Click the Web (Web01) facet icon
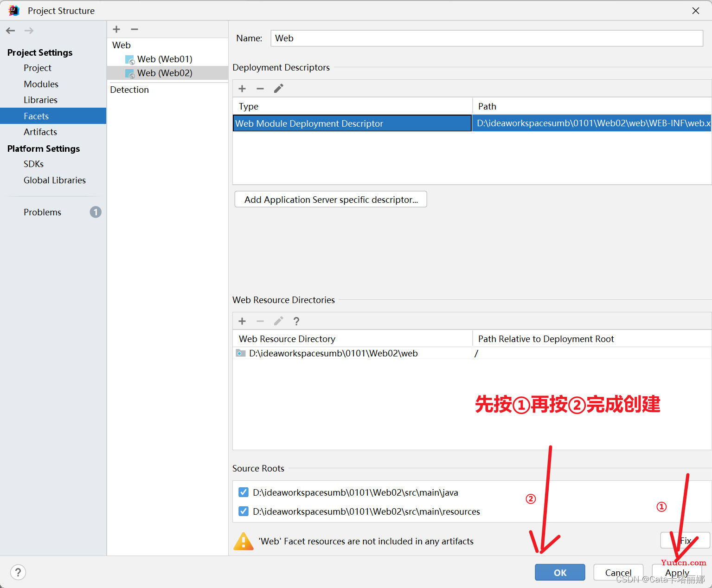This screenshot has width=712, height=588. click(x=130, y=59)
